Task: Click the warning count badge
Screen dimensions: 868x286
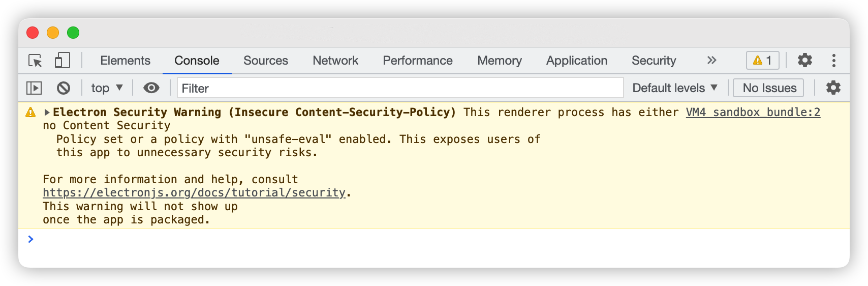Action: (762, 60)
